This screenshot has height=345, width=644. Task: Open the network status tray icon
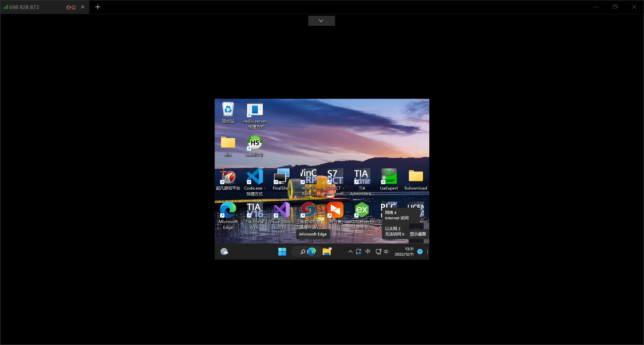378,252
